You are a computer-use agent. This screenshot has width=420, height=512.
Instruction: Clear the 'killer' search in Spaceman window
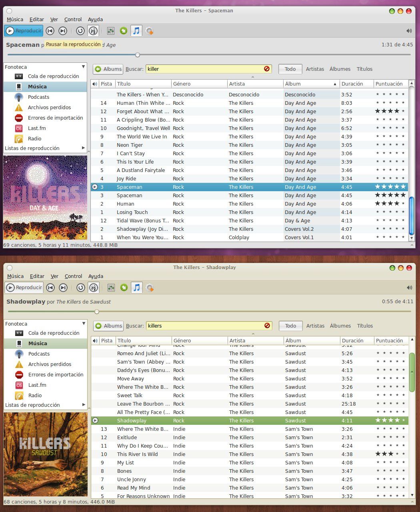[x=267, y=69]
